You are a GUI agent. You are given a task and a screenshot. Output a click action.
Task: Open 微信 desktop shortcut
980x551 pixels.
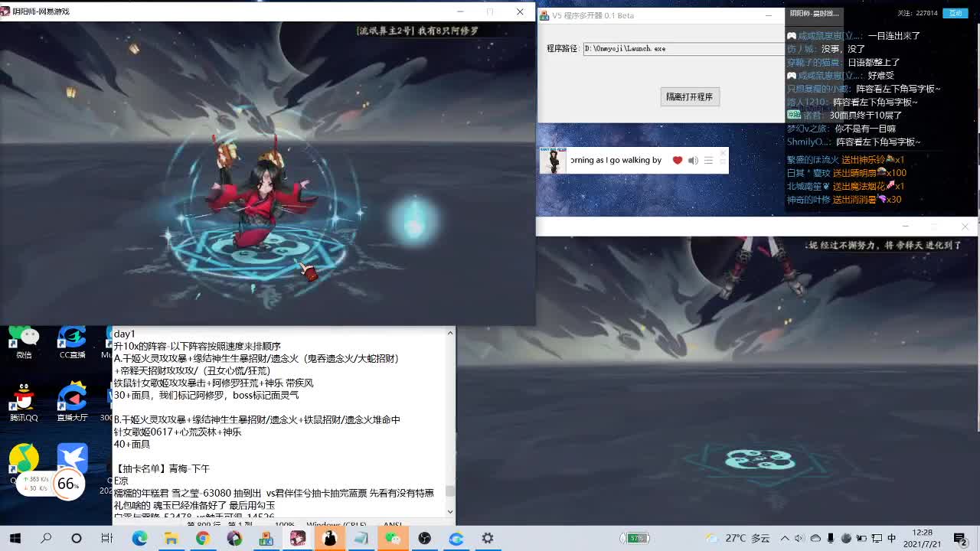pos(24,342)
